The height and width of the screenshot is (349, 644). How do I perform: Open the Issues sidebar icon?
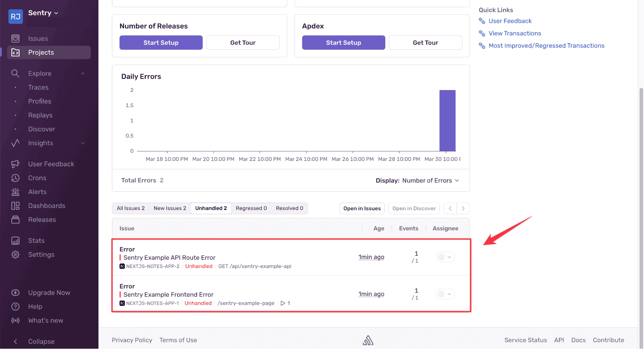(15, 38)
